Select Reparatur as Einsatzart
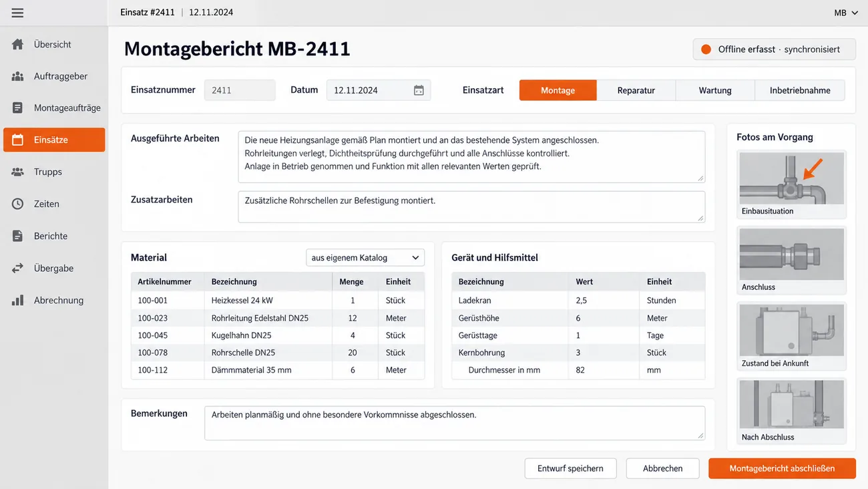This screenshot has height=489, width=868. pos(636,90)
